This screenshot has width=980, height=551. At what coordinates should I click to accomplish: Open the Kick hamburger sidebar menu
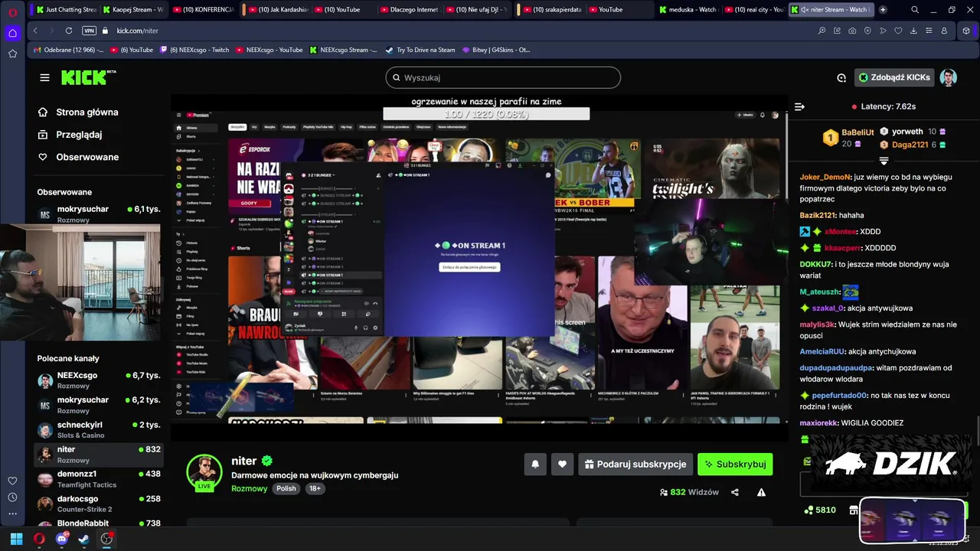pos(44,77)
